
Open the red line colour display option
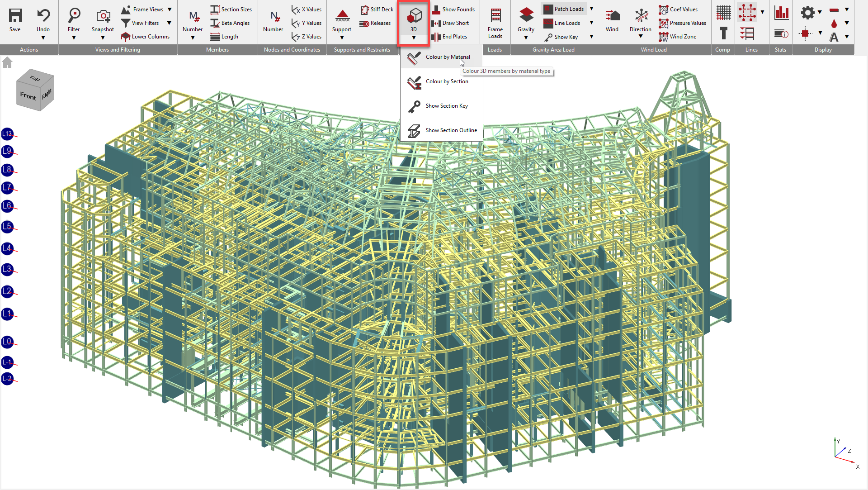pyautogui.click(x=834, y=10)
